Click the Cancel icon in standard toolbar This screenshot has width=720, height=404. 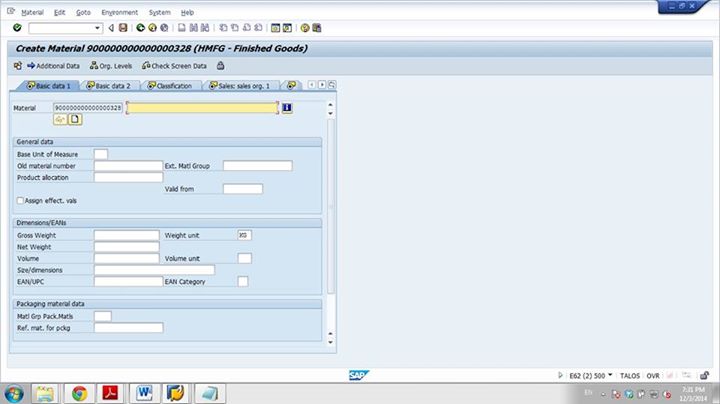tap(164, 28)
